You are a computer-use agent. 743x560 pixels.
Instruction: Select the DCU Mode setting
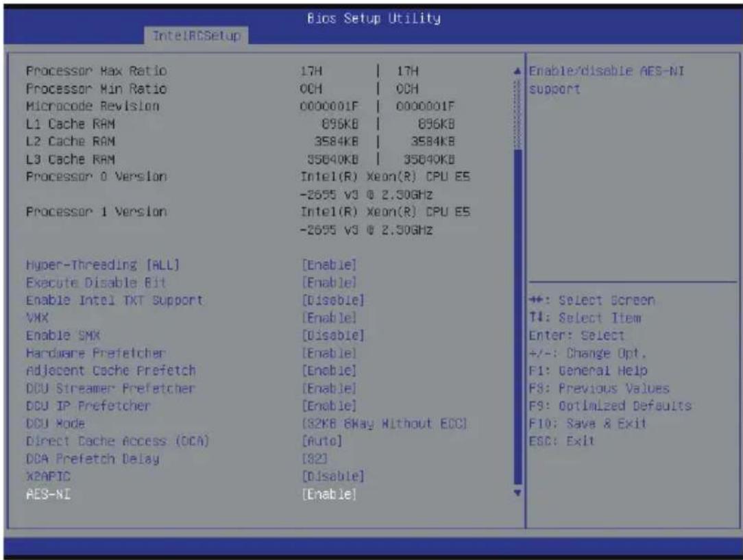[56, 424]
